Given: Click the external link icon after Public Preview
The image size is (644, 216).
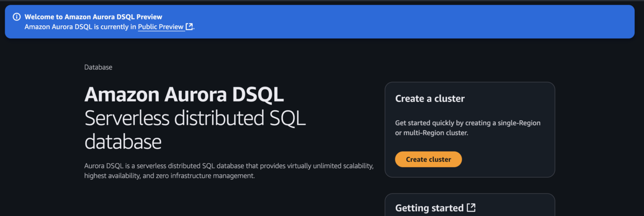Looking at the screenshot, I should click(189, 26).
